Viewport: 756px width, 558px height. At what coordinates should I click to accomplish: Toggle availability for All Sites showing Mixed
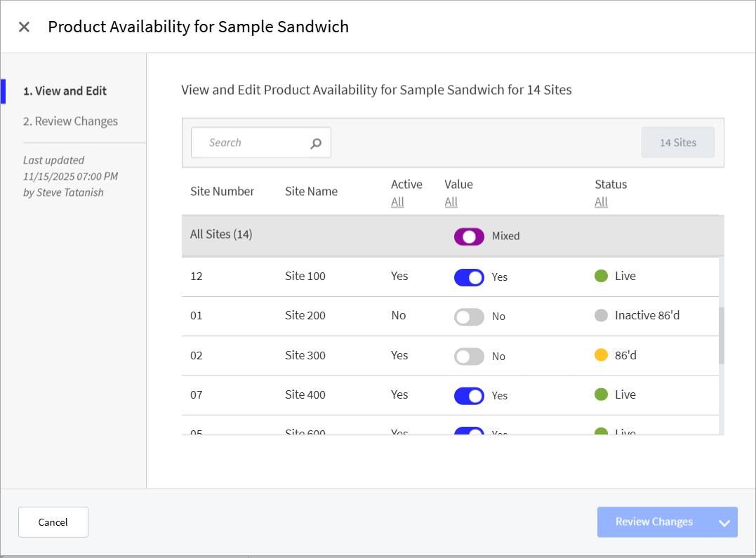pyautogui.click(x=469, y=237)
